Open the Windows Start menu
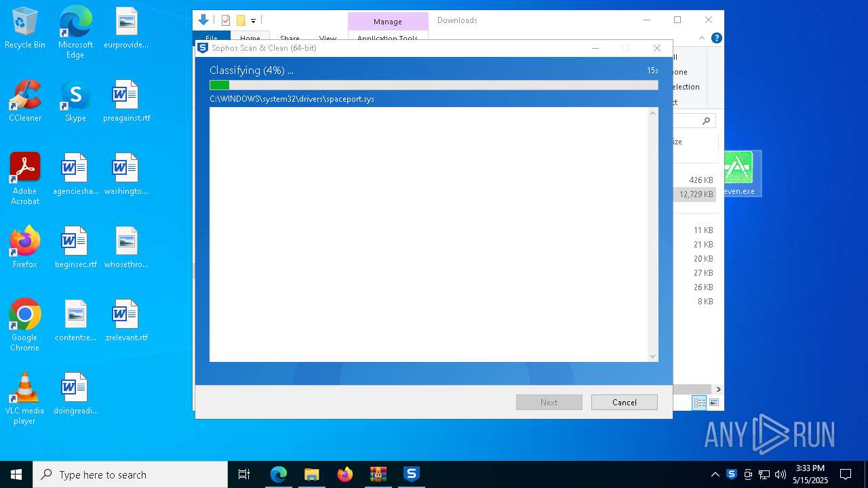Viewport: 868px width, 488px height. (16, 474)
